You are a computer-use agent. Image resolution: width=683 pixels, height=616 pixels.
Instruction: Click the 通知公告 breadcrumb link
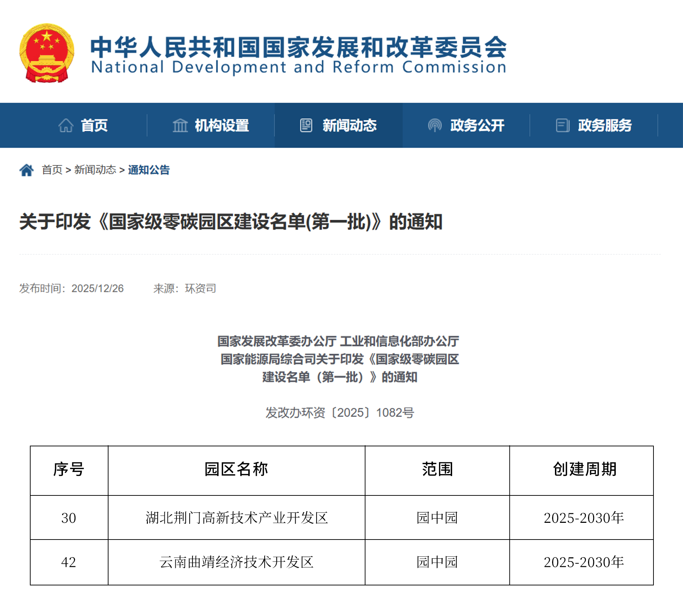point(149,170)
